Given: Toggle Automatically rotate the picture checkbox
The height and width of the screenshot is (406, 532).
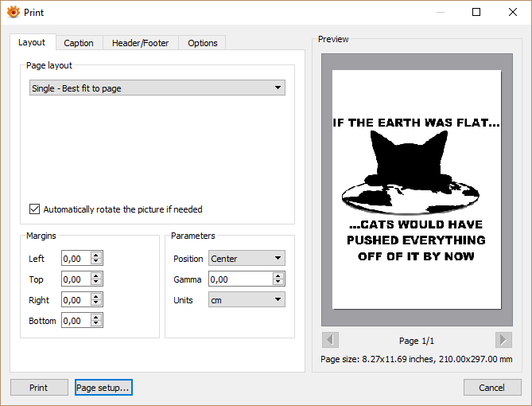Looking at the screenshot, I should click(x=34, y=209).
